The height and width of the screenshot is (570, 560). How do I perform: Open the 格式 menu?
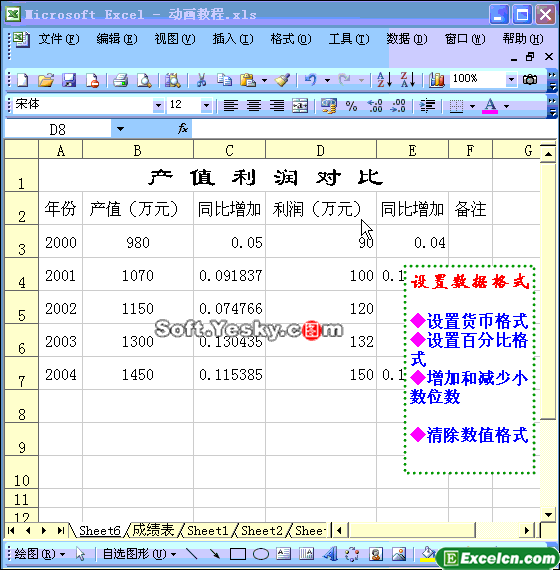291,39
